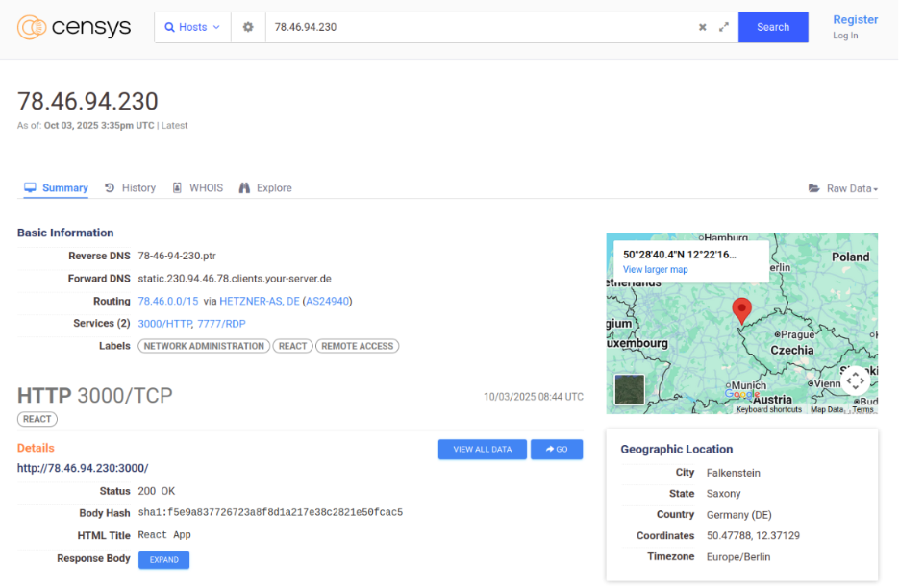Open the Hosts search type dropdown
The image size is (900, 588).
click(x=192, y=27)
